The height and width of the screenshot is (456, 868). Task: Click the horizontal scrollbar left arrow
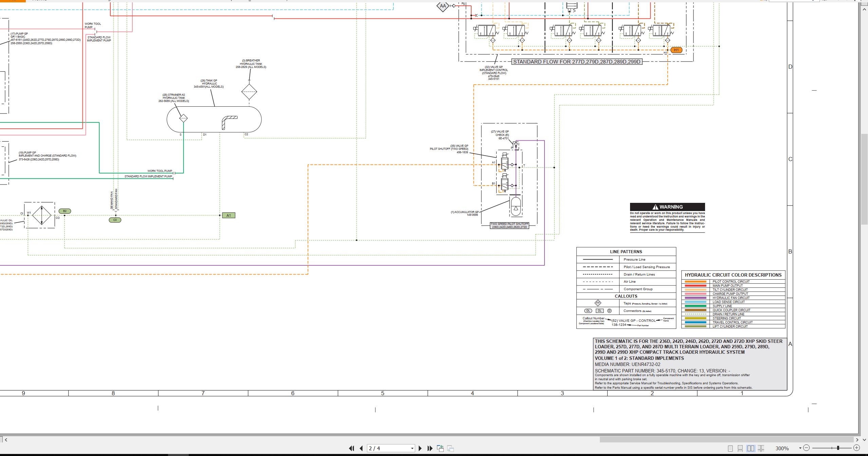[6, 440]
